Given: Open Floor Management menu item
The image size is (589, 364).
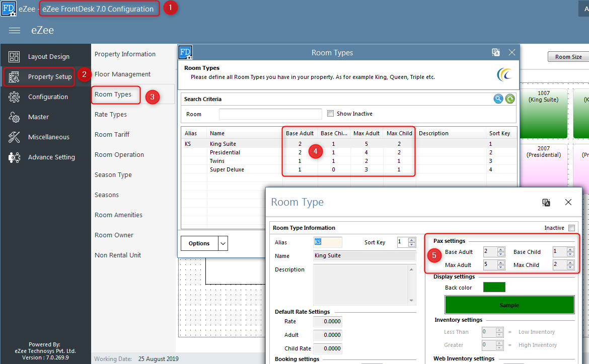Looking at the screenshot, I should (x=122, y=74).
